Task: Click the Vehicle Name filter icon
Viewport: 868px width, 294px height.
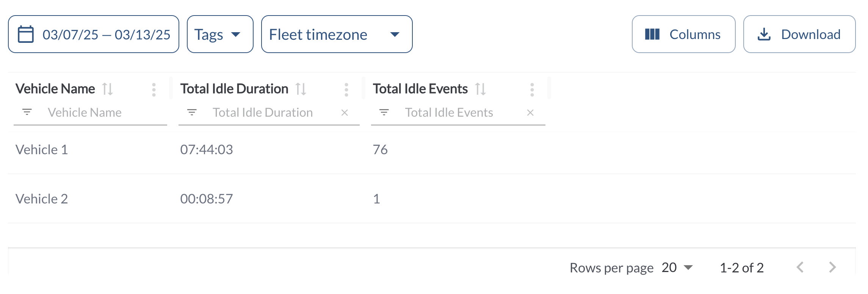Action: 27,112
